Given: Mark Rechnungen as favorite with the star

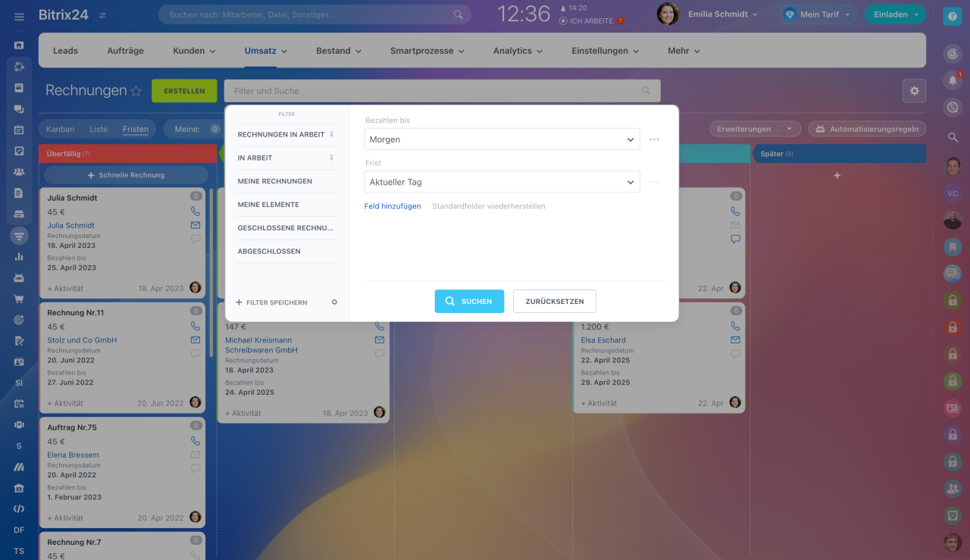Looking at the screenshot, I should 136,91.
